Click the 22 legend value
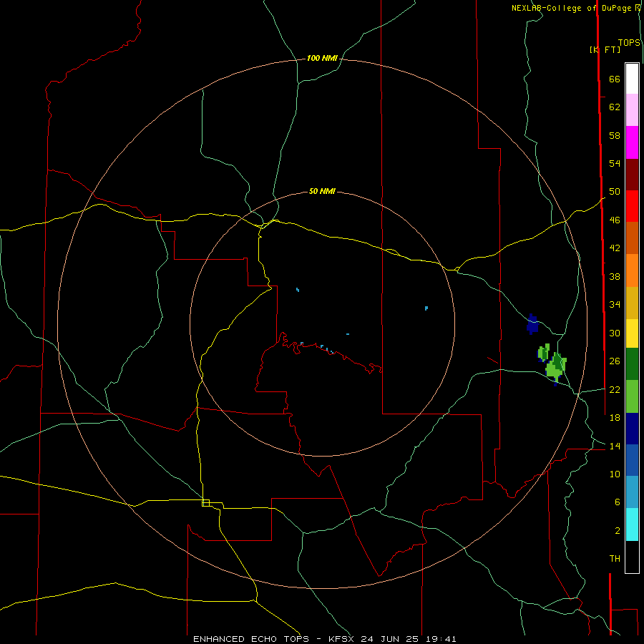 tap(615, 389)
